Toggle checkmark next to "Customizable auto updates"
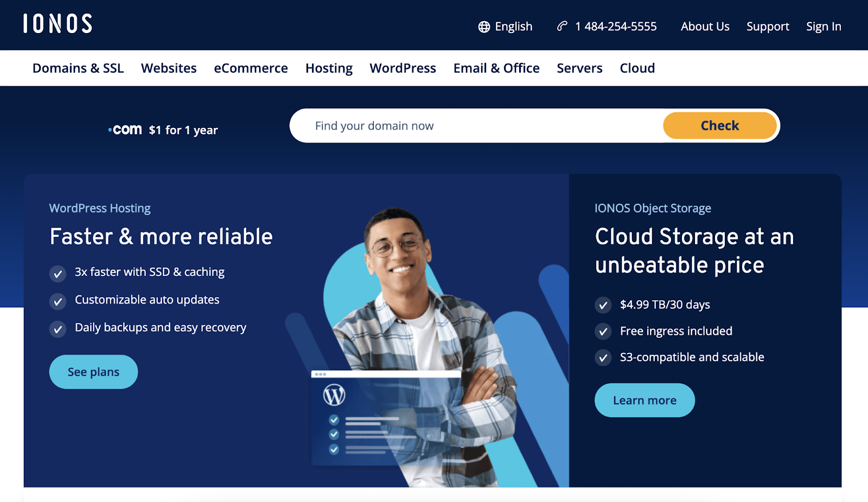The image size is (868, 502). (x=58, y=301)
